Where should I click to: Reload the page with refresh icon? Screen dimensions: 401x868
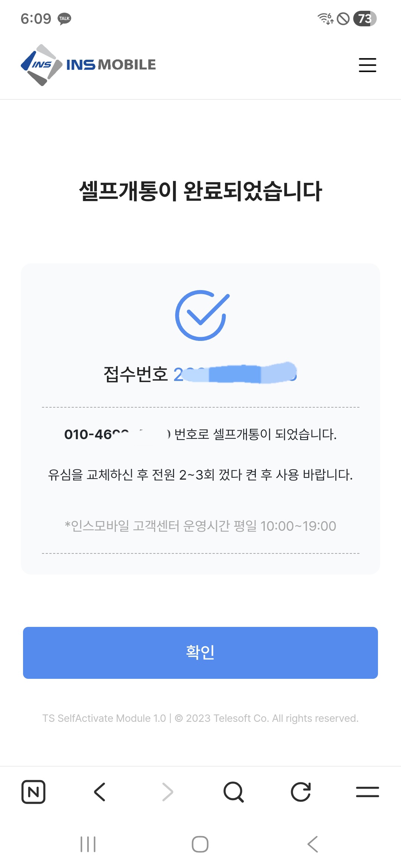[300, 792]
